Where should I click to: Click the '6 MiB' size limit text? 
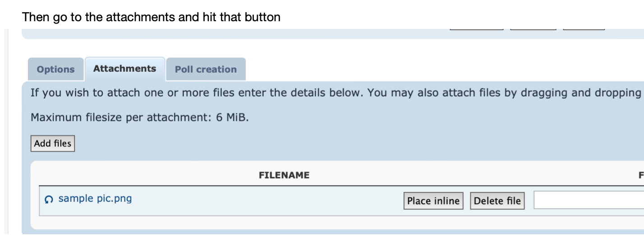[x=232, y=118]
